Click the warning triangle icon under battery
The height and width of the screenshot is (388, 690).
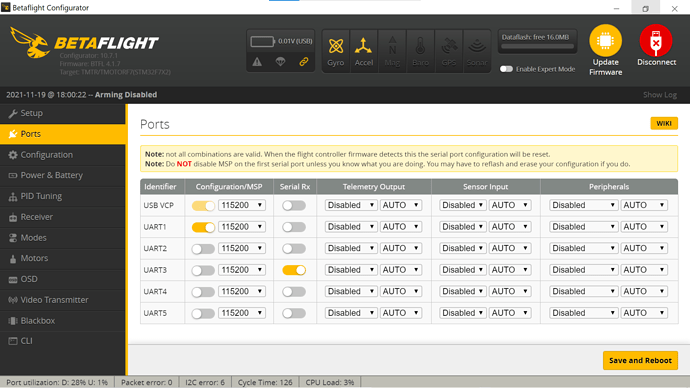[x=257, y=62]
